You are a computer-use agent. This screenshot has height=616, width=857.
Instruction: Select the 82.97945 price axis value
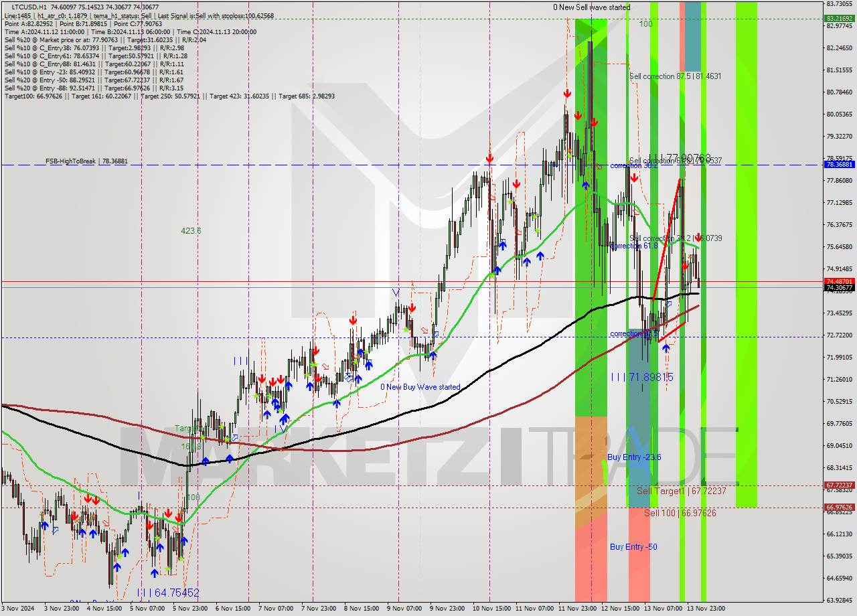tap(839, 26)
